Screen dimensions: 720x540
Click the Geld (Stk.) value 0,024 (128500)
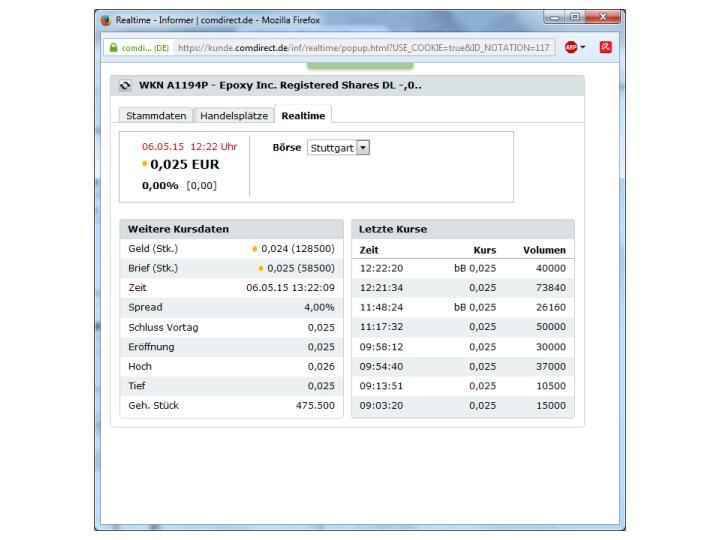tap(298, 249)
